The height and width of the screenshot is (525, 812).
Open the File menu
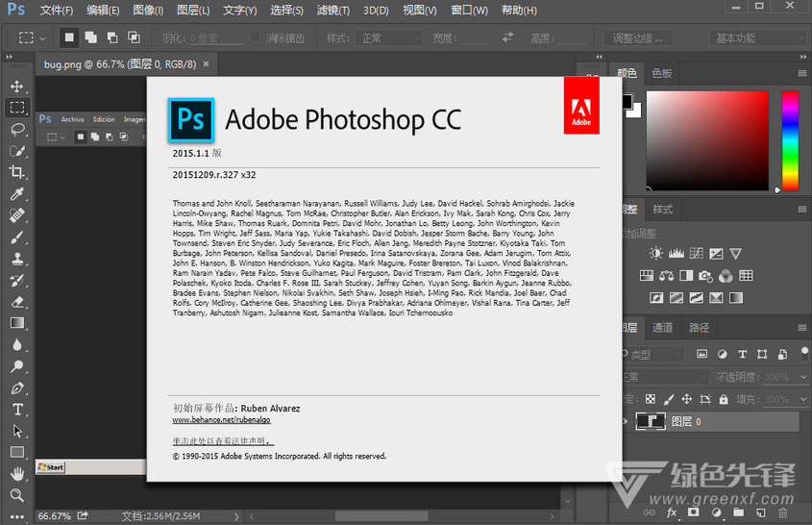tap(57, 10)
